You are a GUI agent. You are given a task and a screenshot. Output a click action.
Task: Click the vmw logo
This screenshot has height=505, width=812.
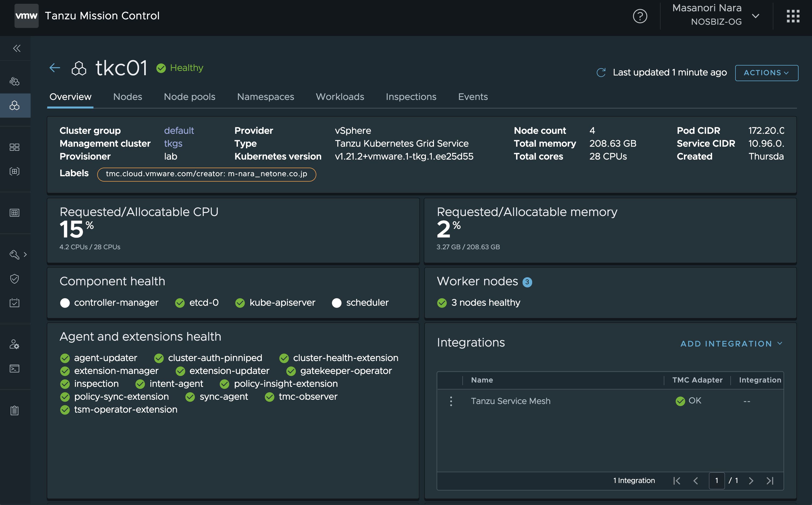click(26, 16)
